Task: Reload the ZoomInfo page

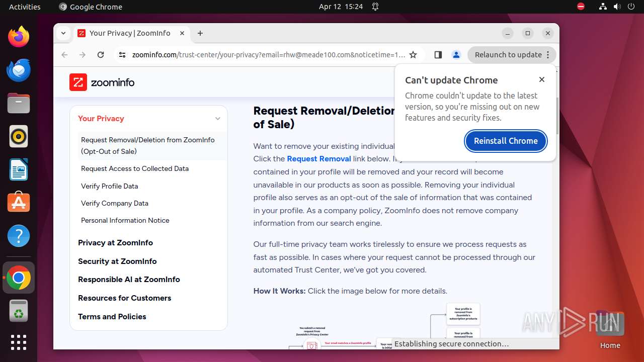Action: point(101,55)
